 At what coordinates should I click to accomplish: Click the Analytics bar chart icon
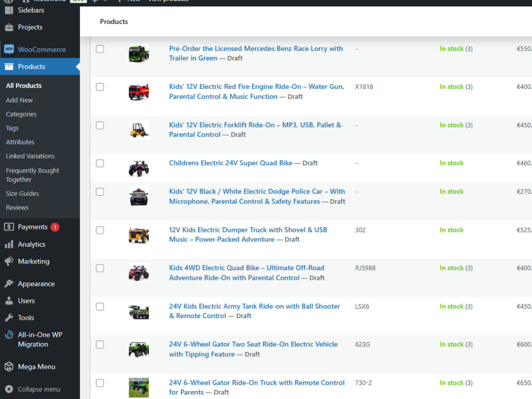point(9,244)
